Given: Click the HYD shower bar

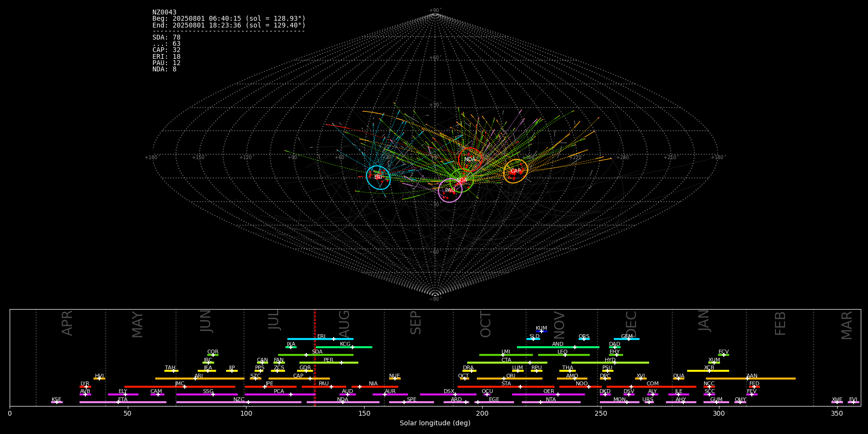Looking at the screenshot, I should tap(610, 363).
